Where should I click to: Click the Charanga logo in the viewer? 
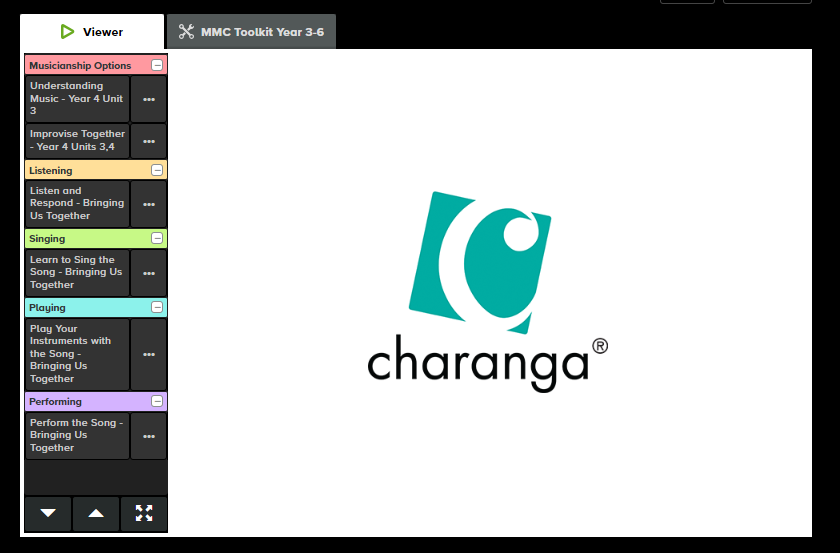pos(488,292)
